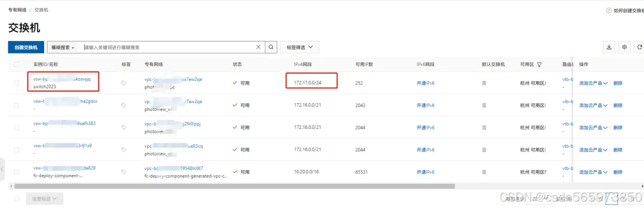Click the 交换机 breadcrumb item
The image size is (644, 209).
tap(41, 10)
